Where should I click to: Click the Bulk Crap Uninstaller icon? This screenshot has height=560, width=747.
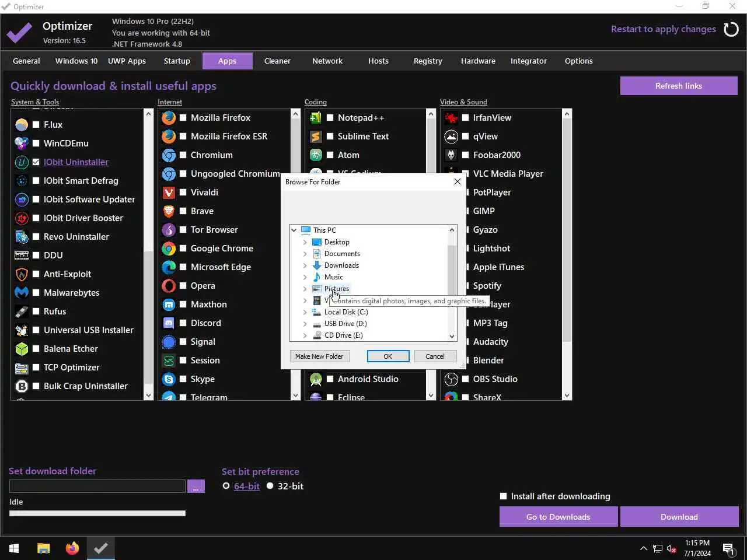[x=22, y=386]
